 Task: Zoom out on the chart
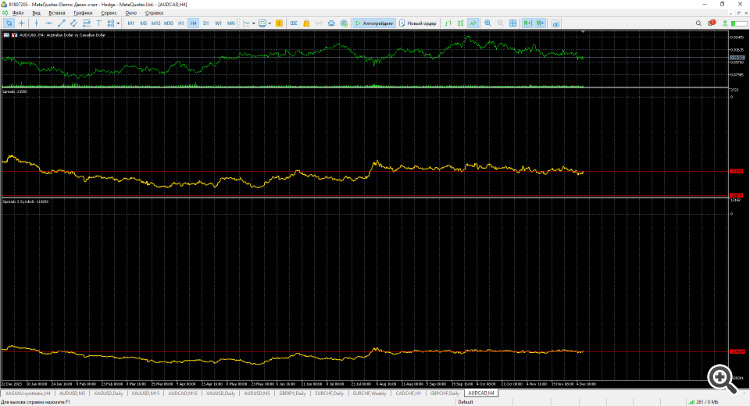pyautogui.click(x=500, y=23)
